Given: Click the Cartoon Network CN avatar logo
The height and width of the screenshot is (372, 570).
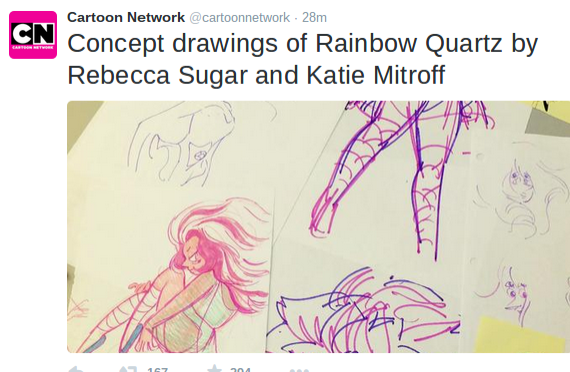Looking at the screenshot, I should point(33,35).
